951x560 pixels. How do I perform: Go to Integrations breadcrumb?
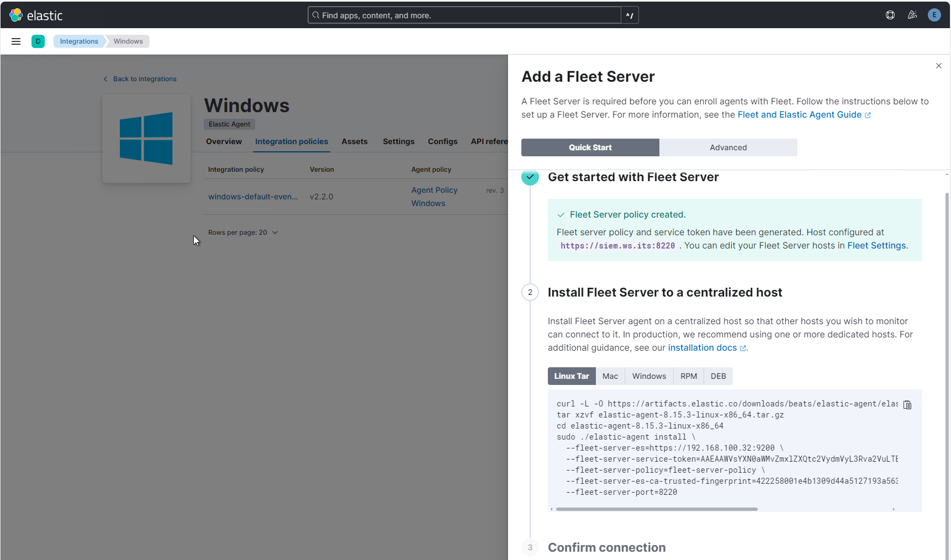79,41
